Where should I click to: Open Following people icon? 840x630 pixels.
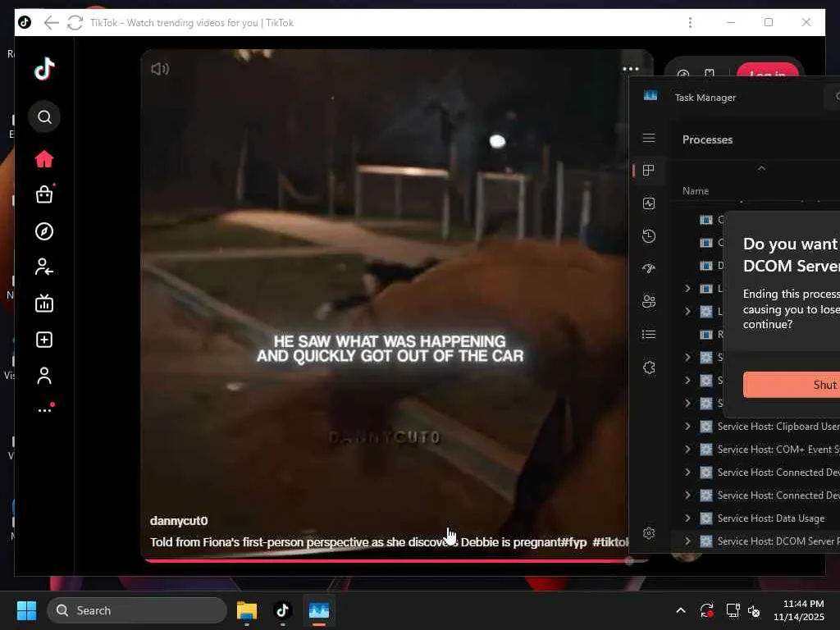(x=44, y=267)
